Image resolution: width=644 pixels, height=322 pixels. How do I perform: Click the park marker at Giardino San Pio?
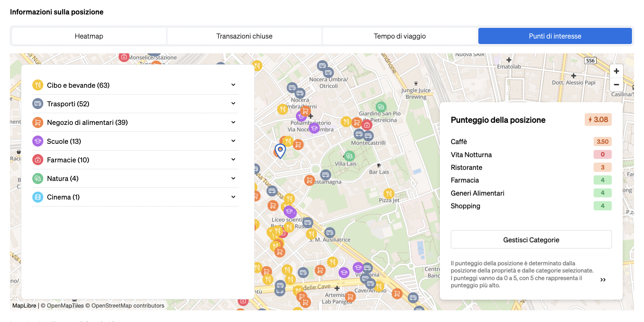click(x=381, y=107)
